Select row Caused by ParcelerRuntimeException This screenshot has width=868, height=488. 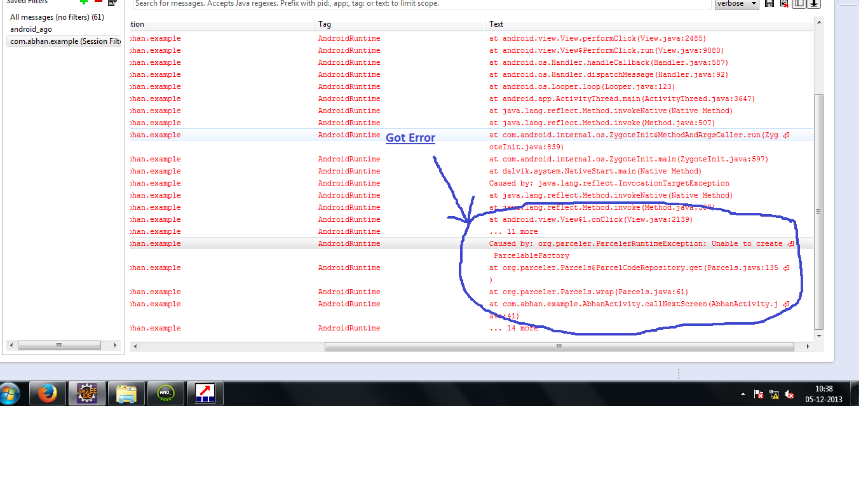(471, 250)
